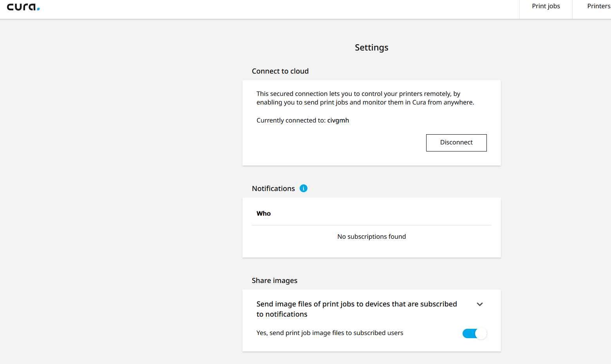611x364 pixels.
Task: Click the Settings page heading
Action: click(371, 48)
